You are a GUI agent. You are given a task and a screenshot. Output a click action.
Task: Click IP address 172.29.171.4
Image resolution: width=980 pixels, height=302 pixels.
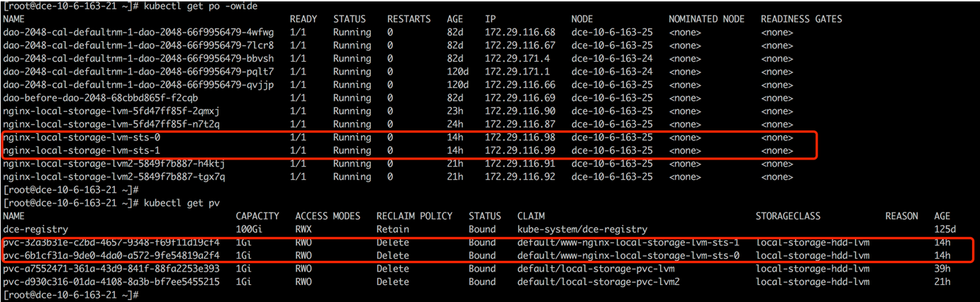point(517,59)
